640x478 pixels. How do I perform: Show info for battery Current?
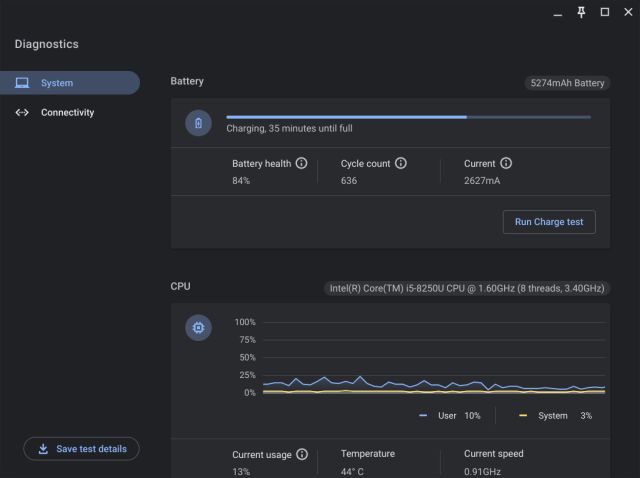coord(506,163)
